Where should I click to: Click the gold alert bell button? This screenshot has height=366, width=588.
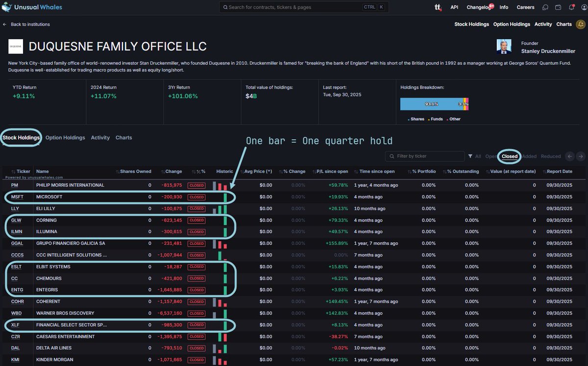[581, 25]
